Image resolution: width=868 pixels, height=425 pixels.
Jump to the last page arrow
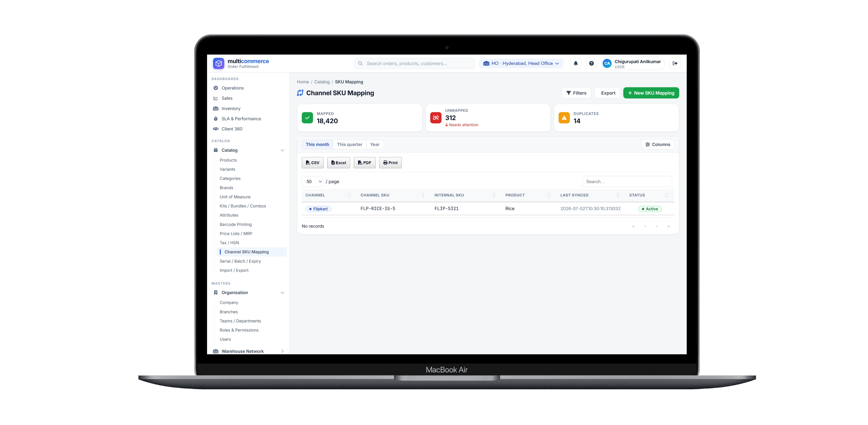[x=668, y=226]
